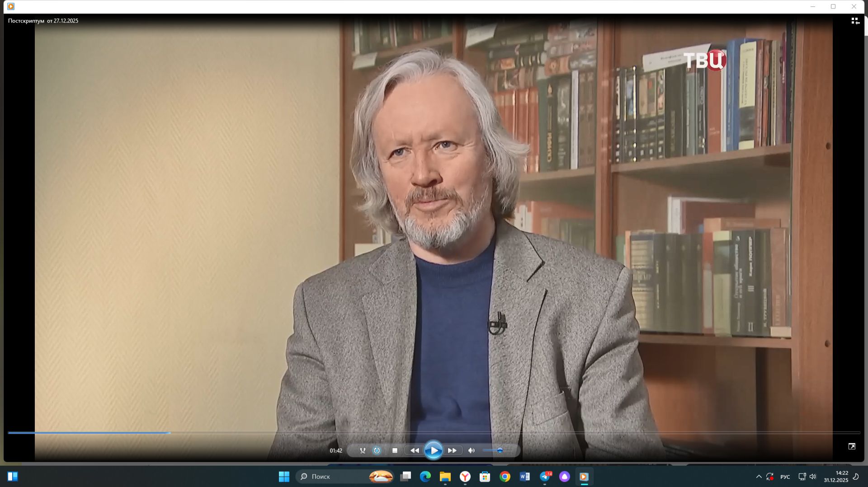Toggle repeat mode in the player
This screenshot has width=868, height=487.
tap(377, 450)
